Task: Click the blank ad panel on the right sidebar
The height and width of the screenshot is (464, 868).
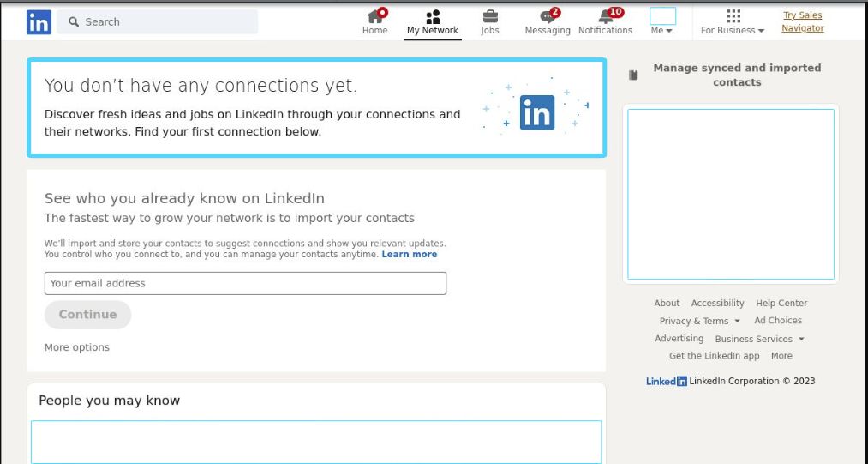Action: [x=731, y=194]
